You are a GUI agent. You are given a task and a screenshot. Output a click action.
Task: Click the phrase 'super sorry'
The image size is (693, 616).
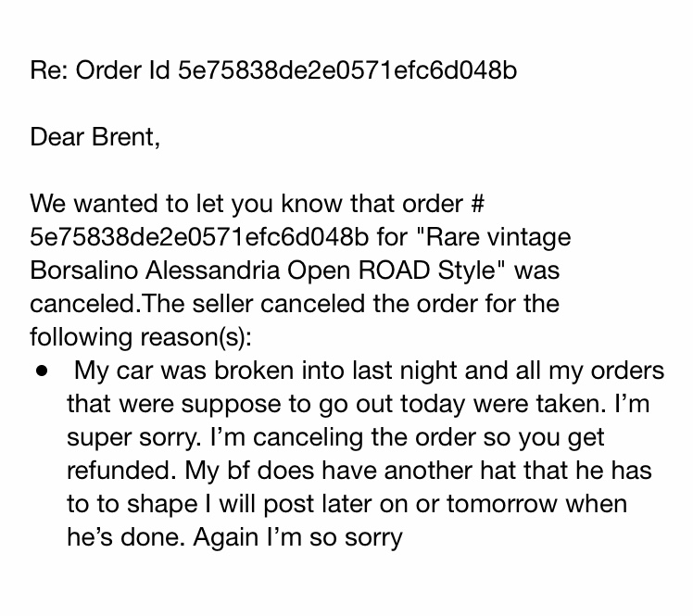pyautogui.click(x=132, y=438)
